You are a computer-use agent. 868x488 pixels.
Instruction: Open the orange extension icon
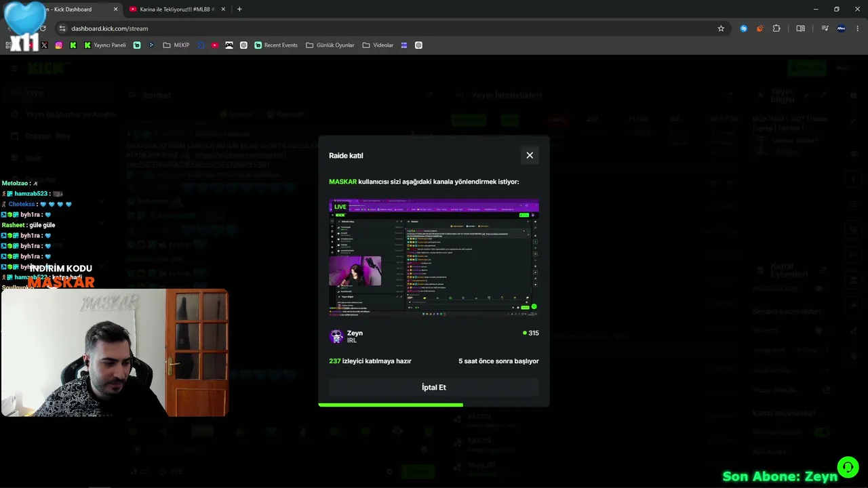(x=759, y=28)
